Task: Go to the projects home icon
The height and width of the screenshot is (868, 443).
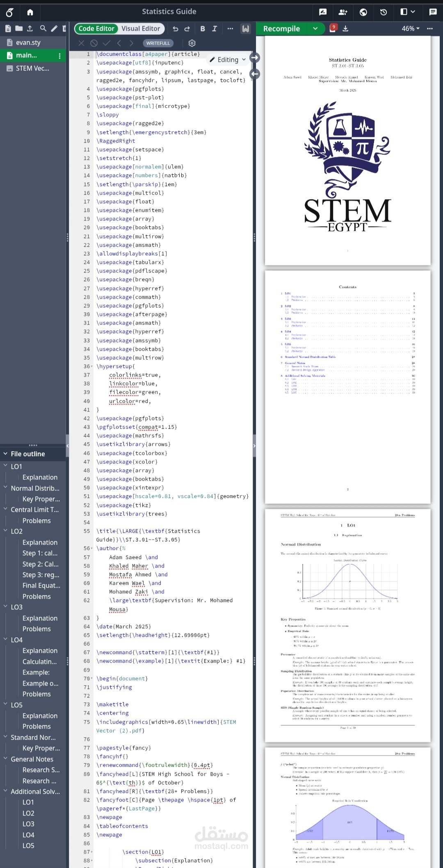Action: 30,12
